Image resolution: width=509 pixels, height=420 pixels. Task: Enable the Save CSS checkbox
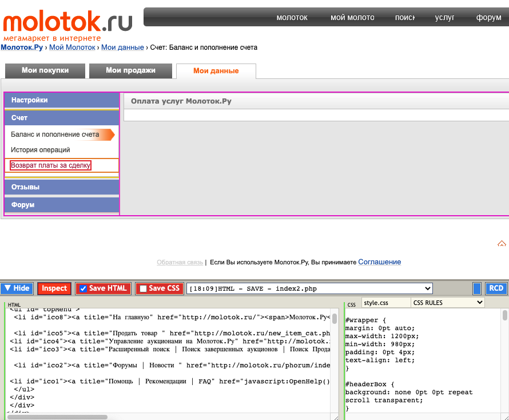[143, 288]
